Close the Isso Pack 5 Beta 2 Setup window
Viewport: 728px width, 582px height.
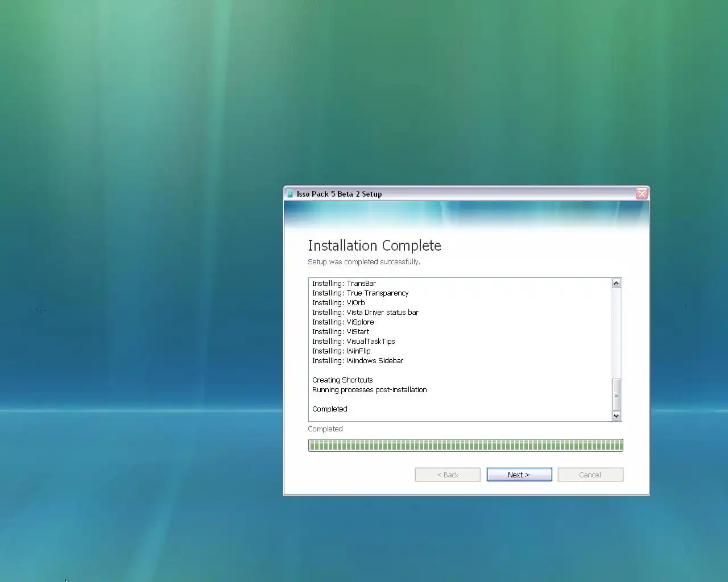click(642, 194)
